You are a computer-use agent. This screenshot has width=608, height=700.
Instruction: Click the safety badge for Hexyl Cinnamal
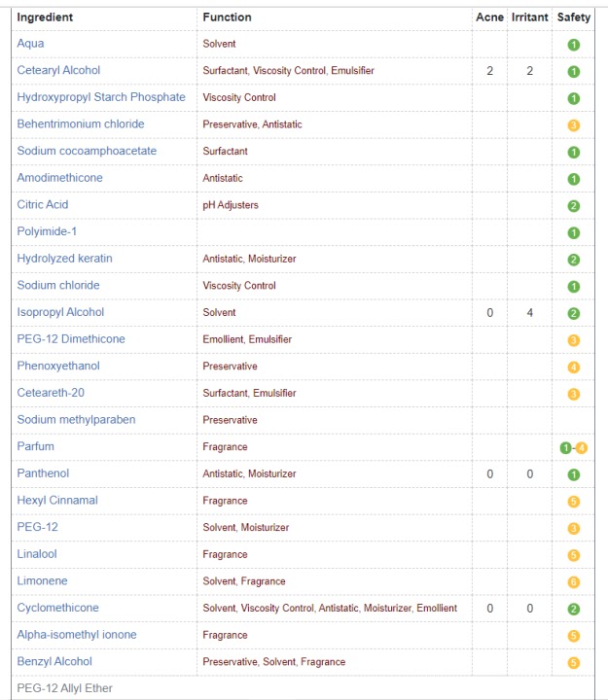pyautogui.click(x=574, y=502)
